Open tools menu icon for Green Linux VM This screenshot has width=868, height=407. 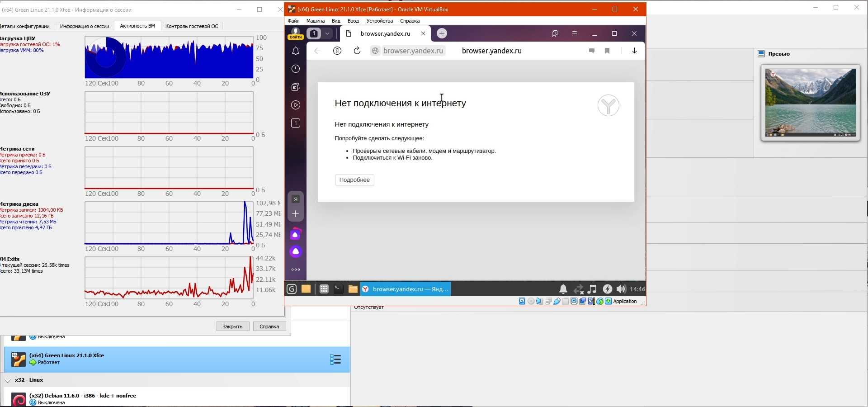click(335, 360)
